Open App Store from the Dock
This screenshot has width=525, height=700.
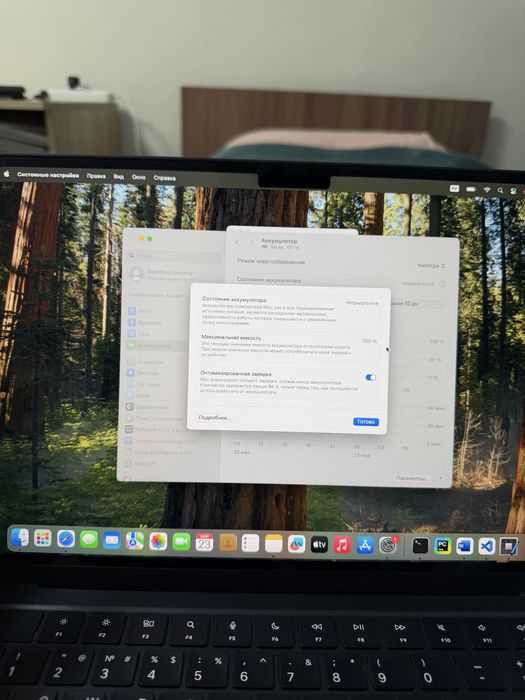365,545
